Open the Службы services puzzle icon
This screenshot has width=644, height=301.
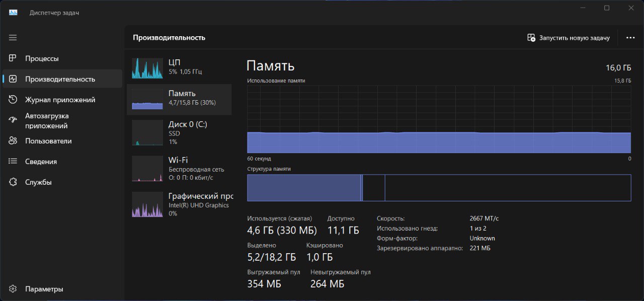[x=13, y=182]
